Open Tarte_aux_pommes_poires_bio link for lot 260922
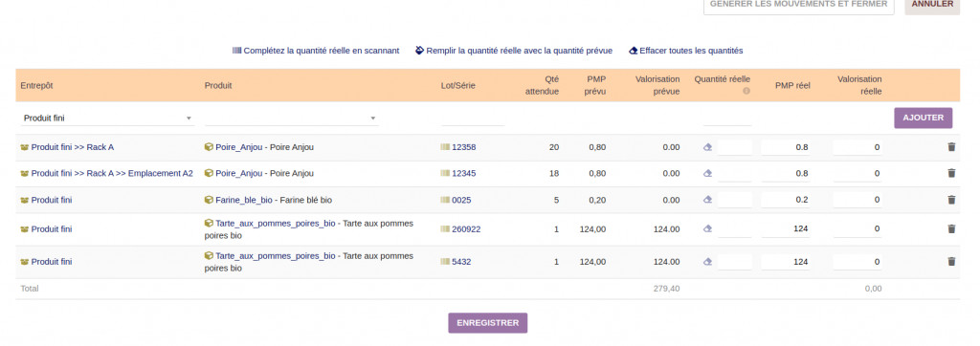Screen dimensions: 980x346 [275, 223]
